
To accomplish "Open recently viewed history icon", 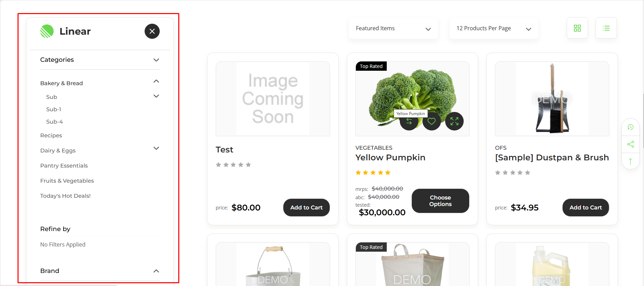I will (x=631, y=127).
